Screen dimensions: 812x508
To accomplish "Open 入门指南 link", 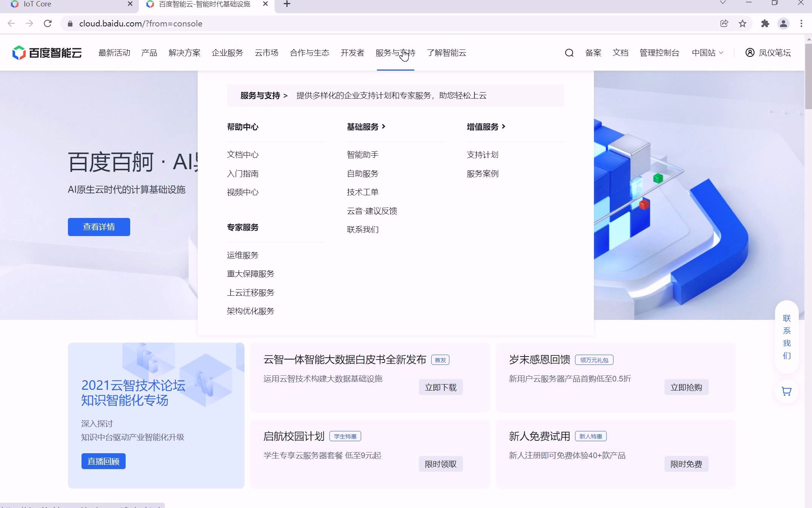I will pos(243,174).
